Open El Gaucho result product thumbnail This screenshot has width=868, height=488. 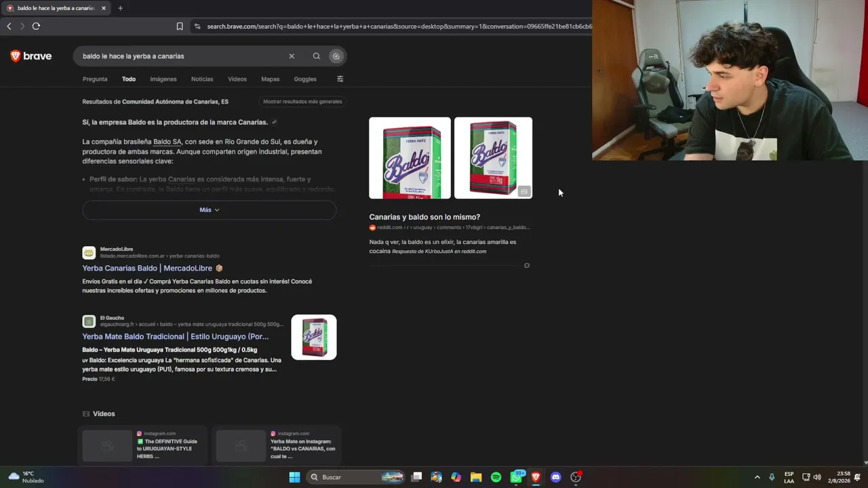pyautogui.click(x=314, y=337)
